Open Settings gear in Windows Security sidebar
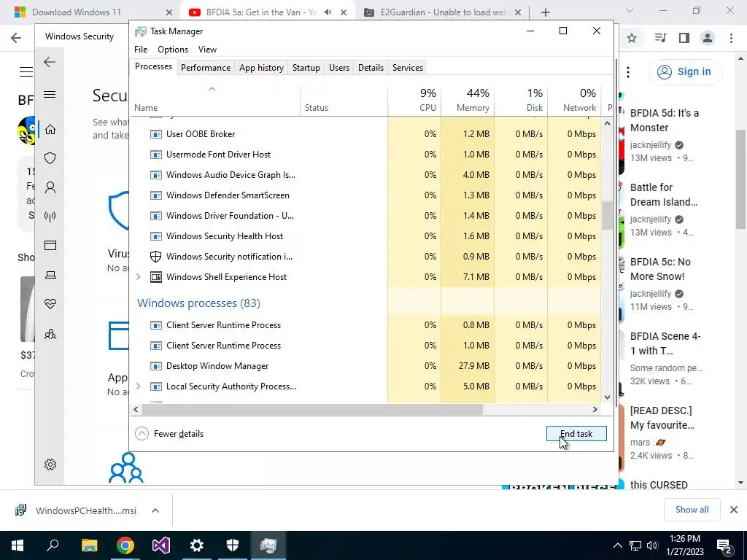Image resolution: width=747 pixels, height=560 pixels. 50,464
